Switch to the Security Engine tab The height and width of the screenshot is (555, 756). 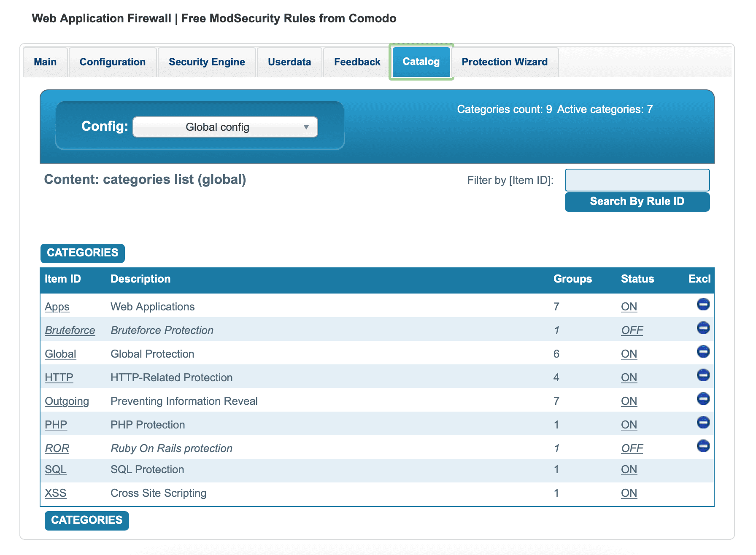point(207,62)
